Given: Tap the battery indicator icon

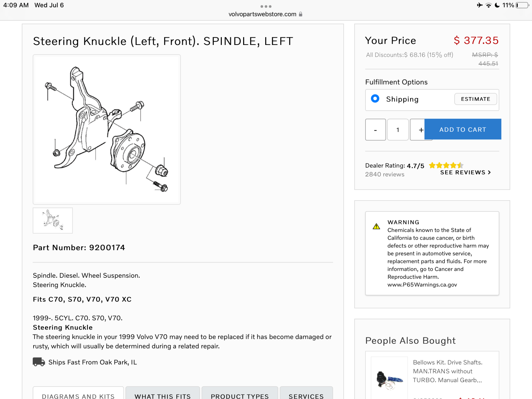Looking at the screenshot, I should [x=522, y=5].
